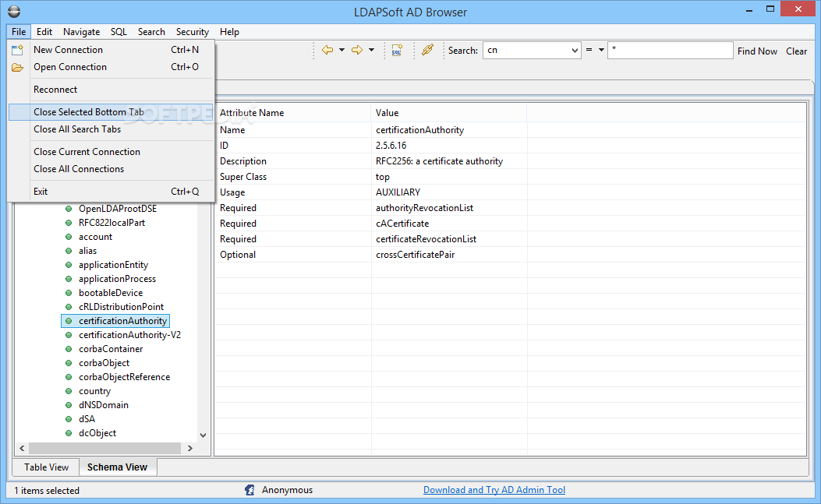Screen dimensions: 821x504
Task: Click the crossCertificatePair value cell
Action: (x=416, y=255)
